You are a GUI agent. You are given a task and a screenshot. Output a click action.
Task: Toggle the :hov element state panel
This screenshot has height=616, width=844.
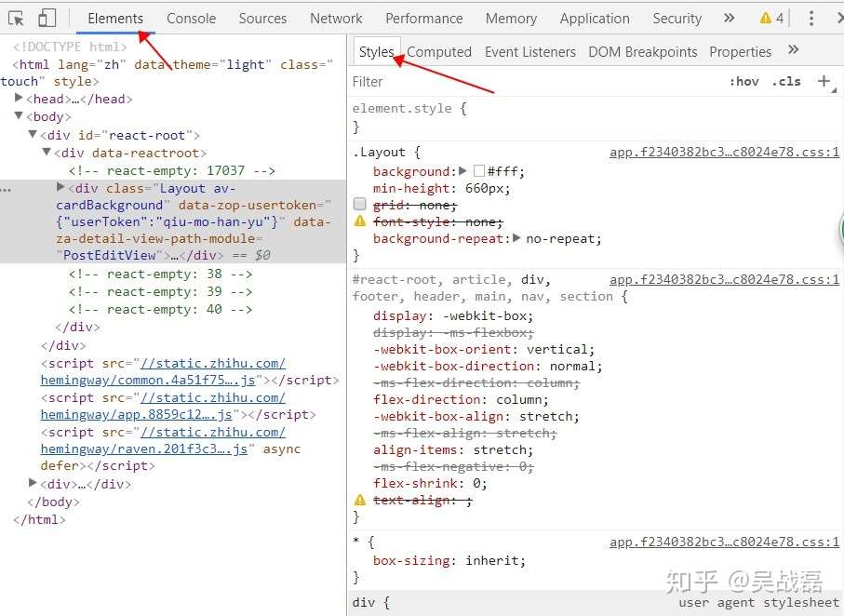pyautogui.click(x=744, y=82)
